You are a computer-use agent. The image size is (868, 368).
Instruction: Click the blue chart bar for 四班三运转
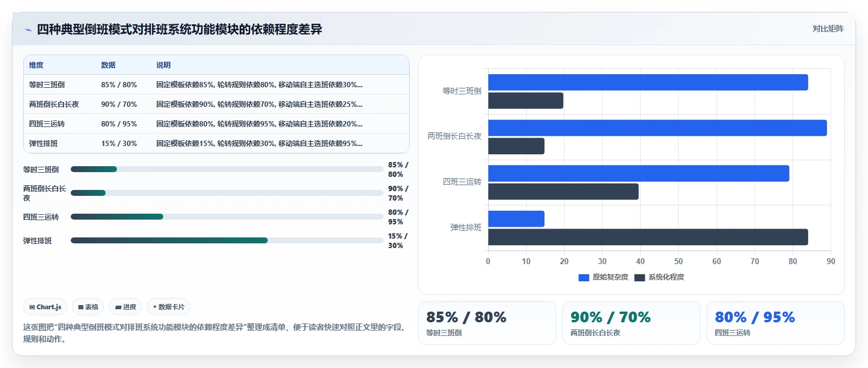tap(638, 173)
